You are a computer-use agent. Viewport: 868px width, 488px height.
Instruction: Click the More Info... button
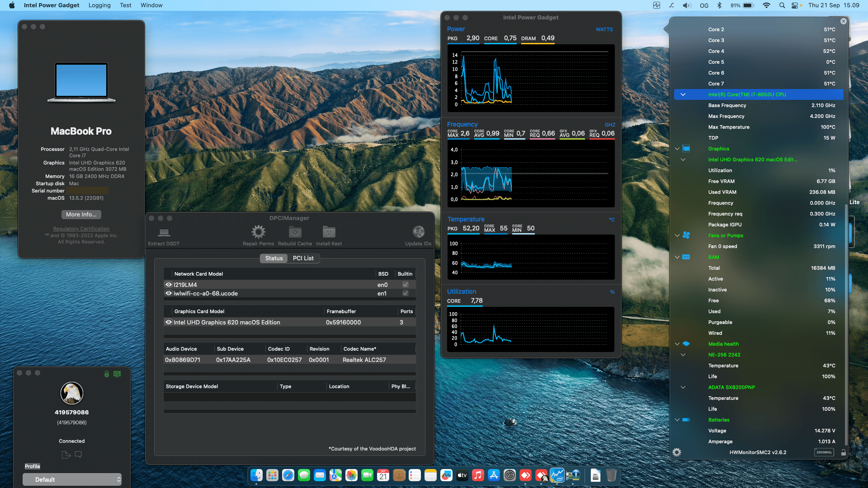(81, 215)
